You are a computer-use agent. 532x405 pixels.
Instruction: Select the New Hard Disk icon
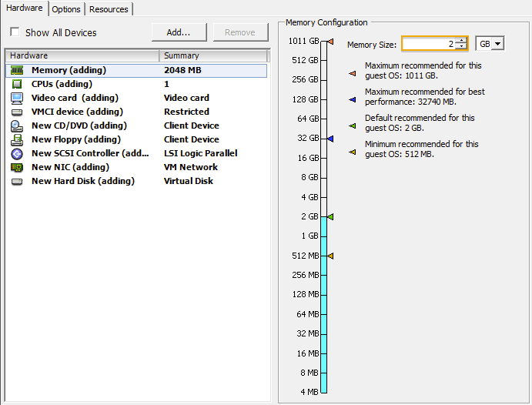tap(17, 181)
